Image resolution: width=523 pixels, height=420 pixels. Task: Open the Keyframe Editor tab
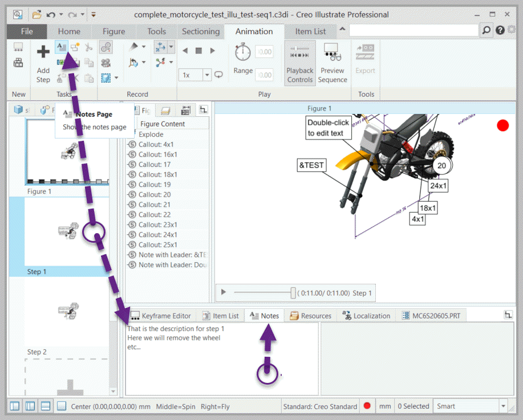click(x=161, y=316)
